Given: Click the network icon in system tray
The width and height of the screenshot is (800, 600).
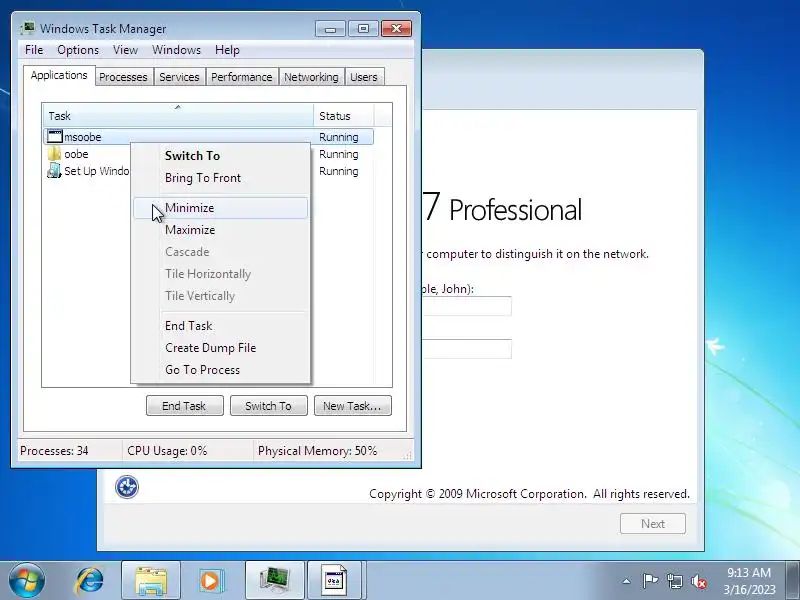Looking at the screenshot, I should point(674,581).
